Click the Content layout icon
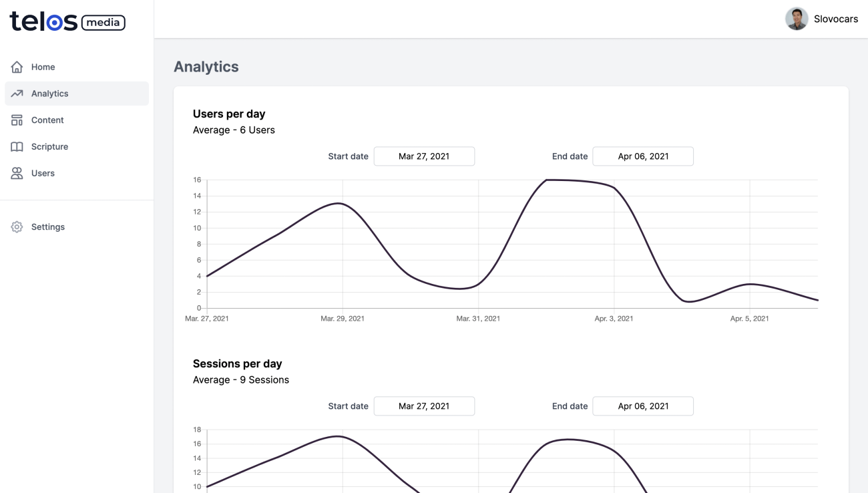868x493 pixels. [17, 120]
